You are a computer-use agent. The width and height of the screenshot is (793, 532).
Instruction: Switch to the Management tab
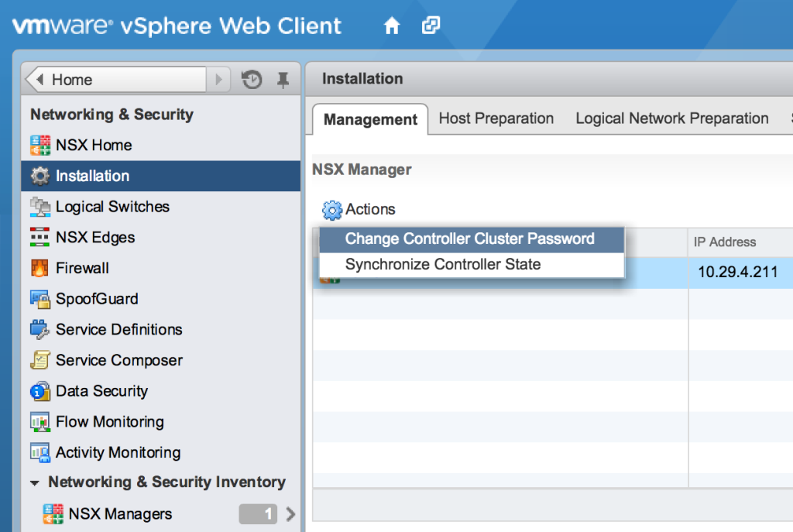[370, 119]
